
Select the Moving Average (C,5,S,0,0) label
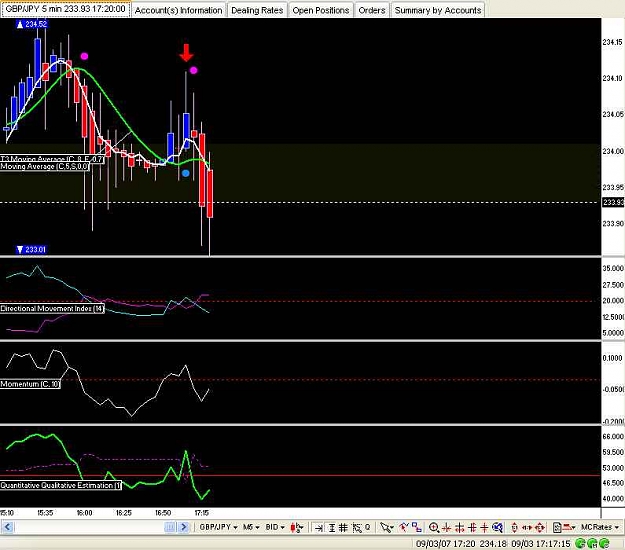coord(44,166)
